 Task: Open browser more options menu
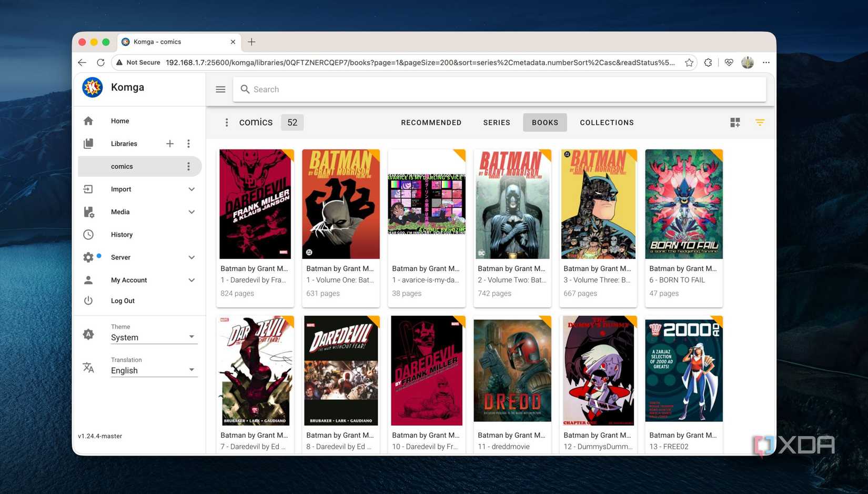point(766,63)
